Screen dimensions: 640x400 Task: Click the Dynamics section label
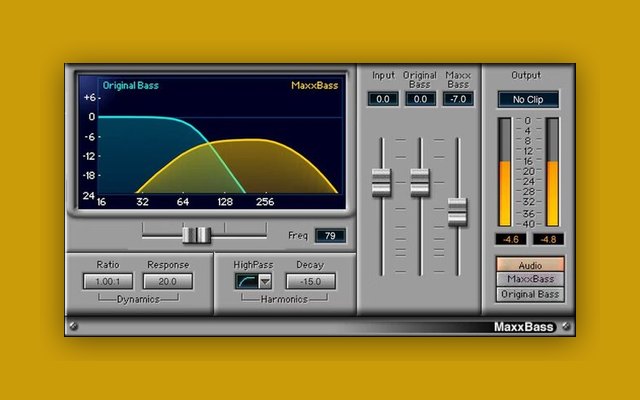click(x=138, y=299)
